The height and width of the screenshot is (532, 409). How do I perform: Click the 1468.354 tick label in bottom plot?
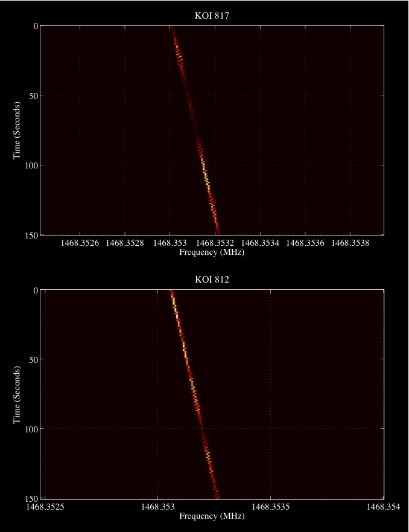pos(384,508)
